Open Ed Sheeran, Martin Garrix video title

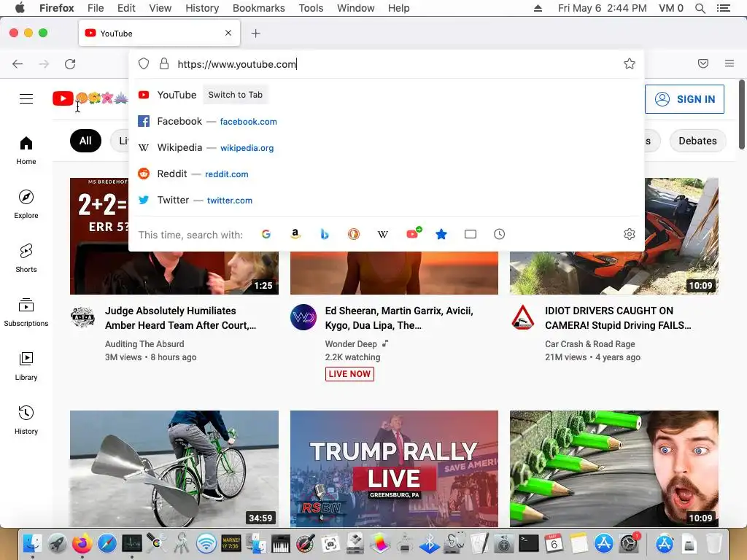399,318
